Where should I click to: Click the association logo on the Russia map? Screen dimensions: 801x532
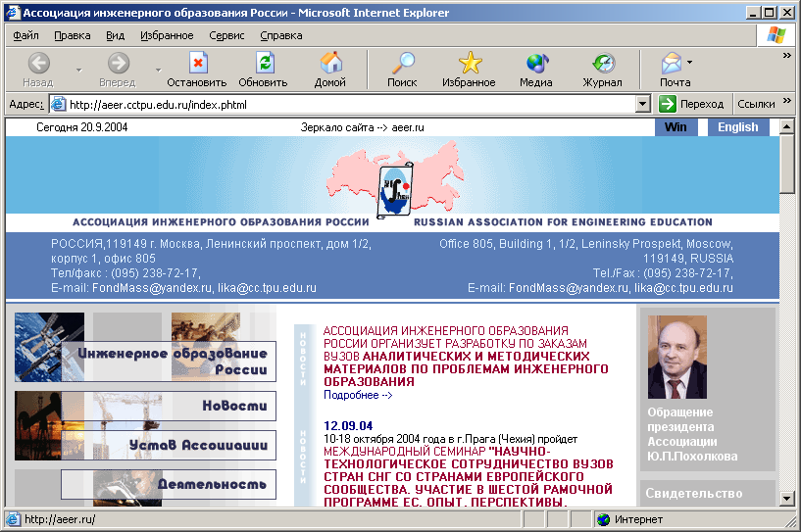click(394, 188)
